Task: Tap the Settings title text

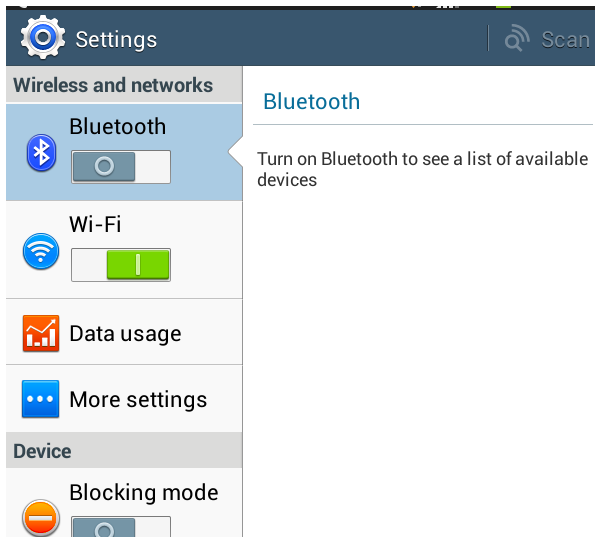Action: [x=116, y=39]
